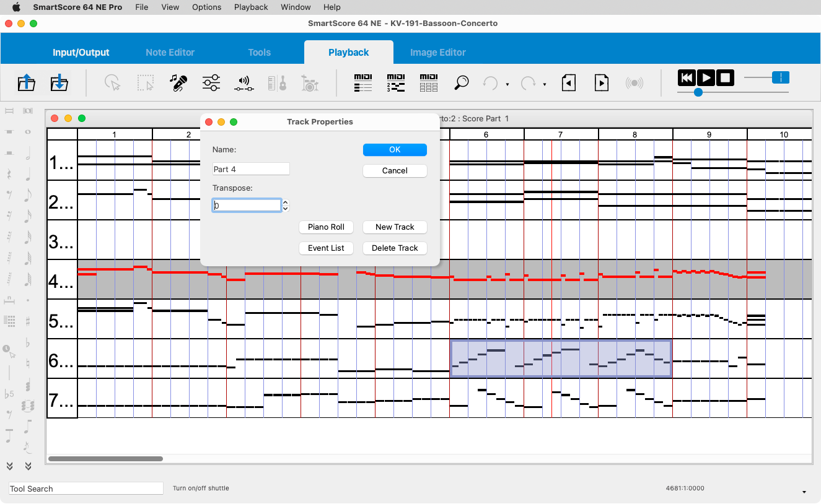
Task: Start playback with the play button
Action: pos(706,78)
